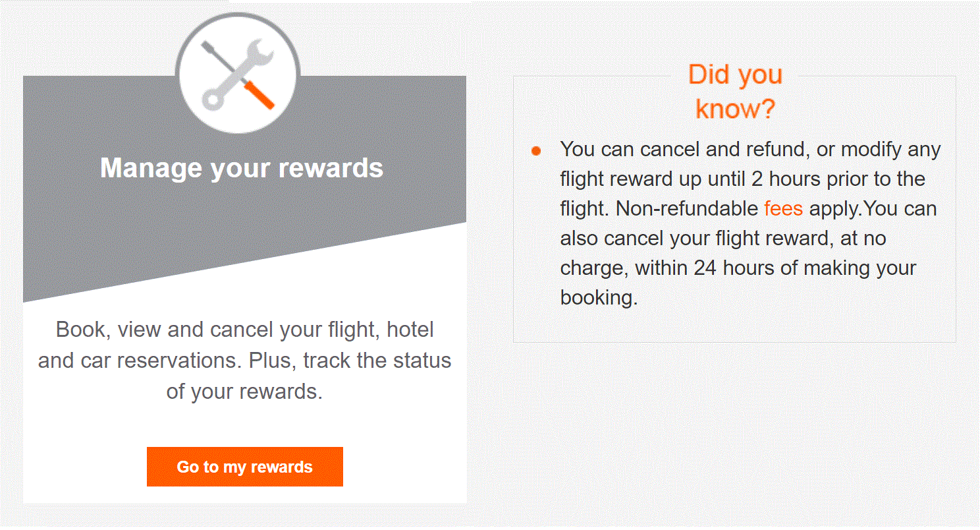Click the 'Go to my rewards' button
This screenshot has width=980, height=530.
coord(244,467)
